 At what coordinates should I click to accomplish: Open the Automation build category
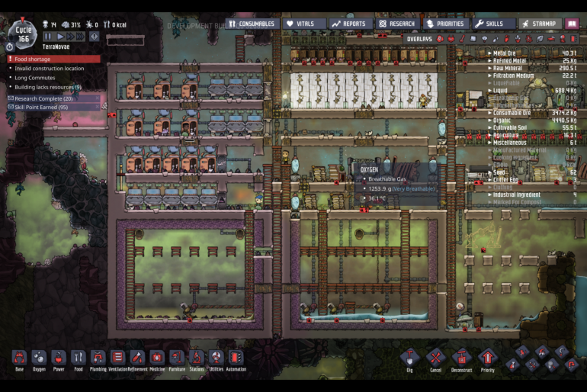(236, 358)
